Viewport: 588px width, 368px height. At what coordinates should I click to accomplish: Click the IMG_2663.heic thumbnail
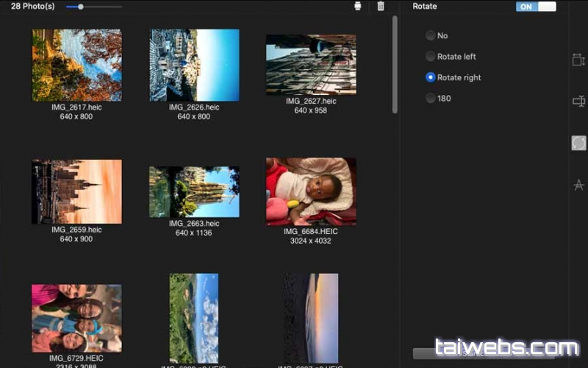194,191
